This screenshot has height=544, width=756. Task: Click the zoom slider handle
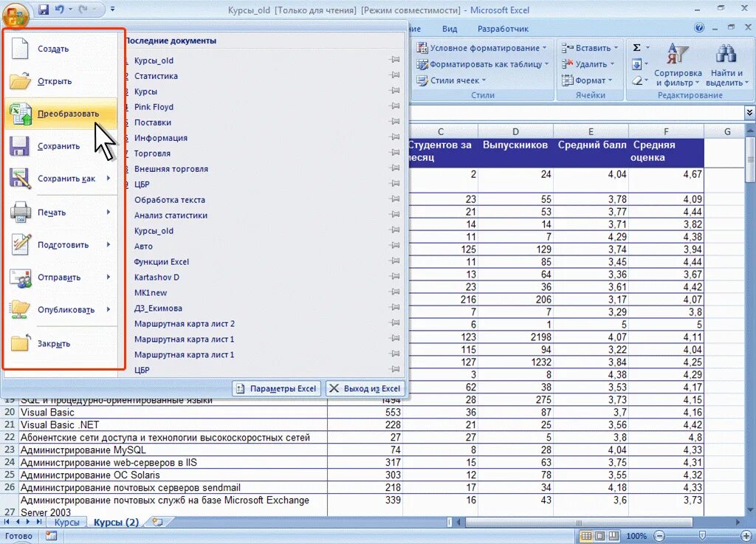point(702,536)
